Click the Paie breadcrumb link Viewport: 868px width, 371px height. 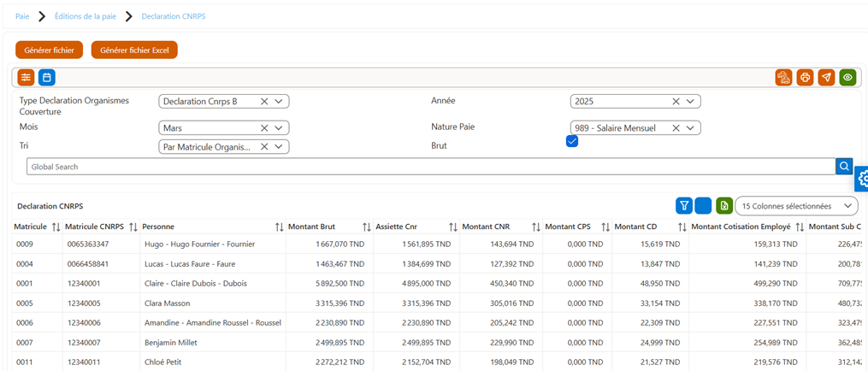tap(22, 16)
